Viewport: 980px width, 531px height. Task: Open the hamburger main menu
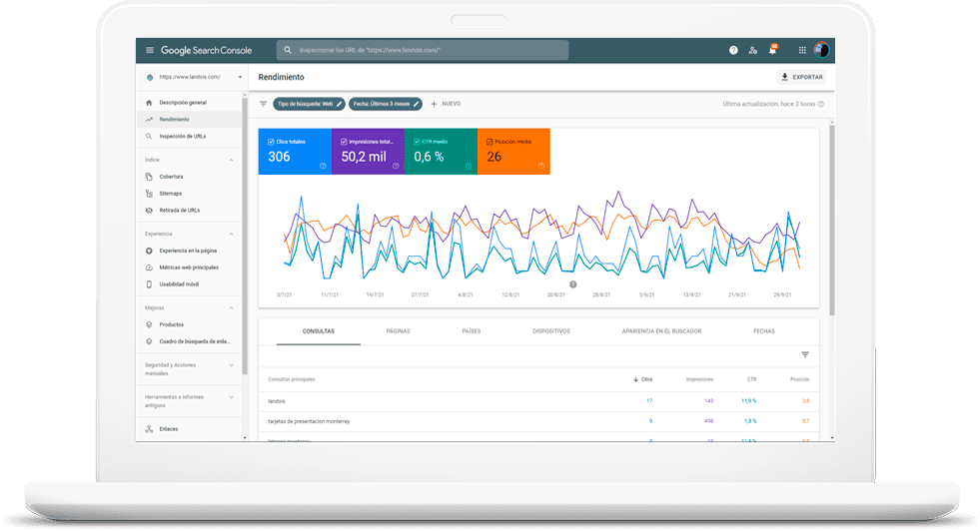[150, 50]
